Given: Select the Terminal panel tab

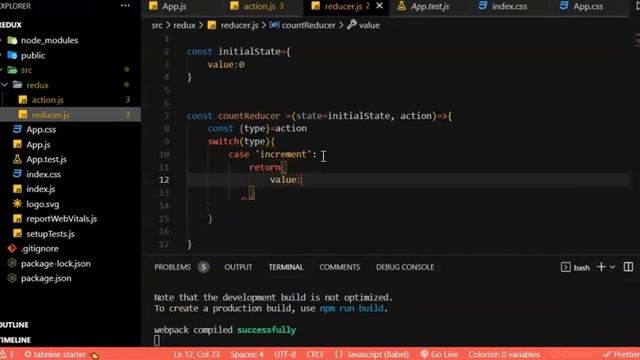Looking at the screenshot, I should coord(286,267).
